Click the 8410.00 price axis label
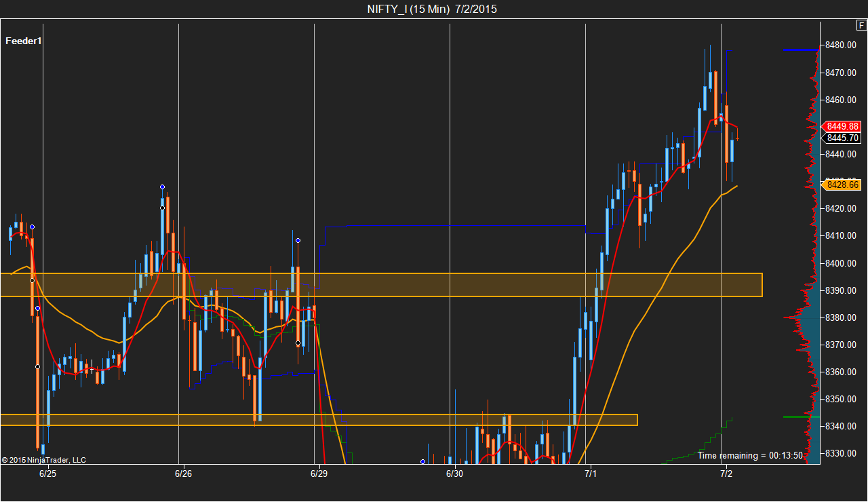Image resolution: width=868 pixels, height=502 pixels. 840,235
